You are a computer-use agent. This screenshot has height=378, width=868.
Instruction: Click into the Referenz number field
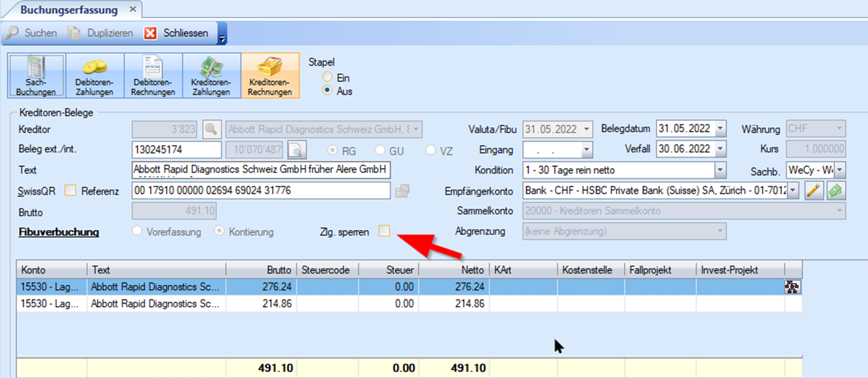(261, 190)
